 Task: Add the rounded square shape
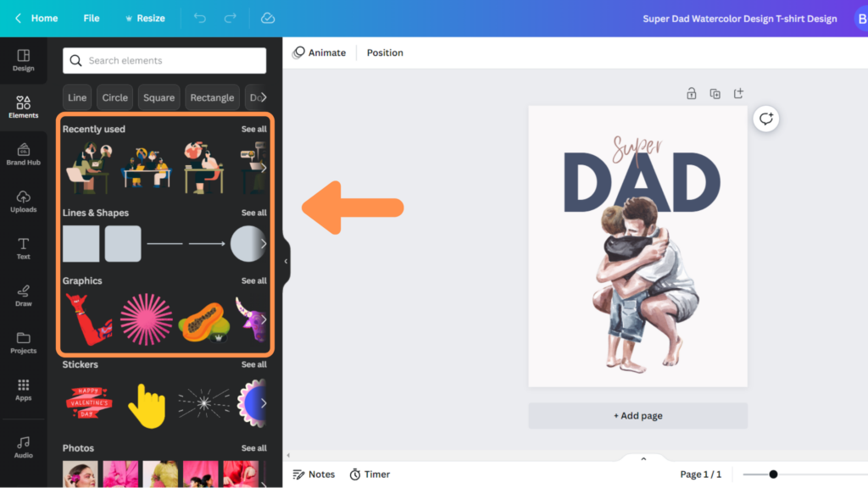pyautogui.click(x=123, y=243)
